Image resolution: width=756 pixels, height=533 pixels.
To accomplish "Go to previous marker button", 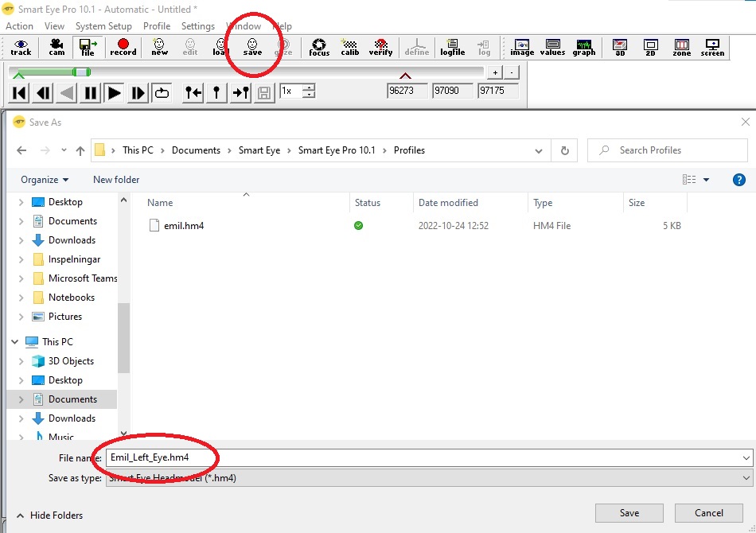I will point(193,92).
